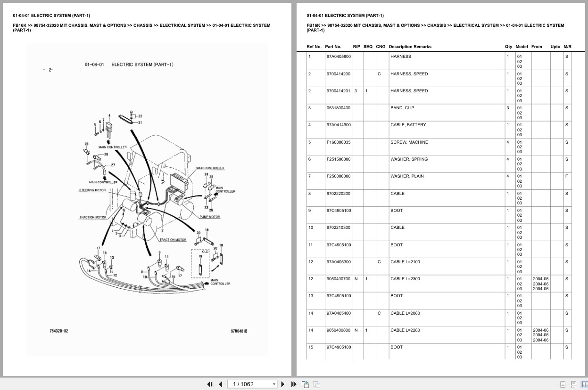
Task: Select CABLE L=2280 description
Action: (405, 330)
